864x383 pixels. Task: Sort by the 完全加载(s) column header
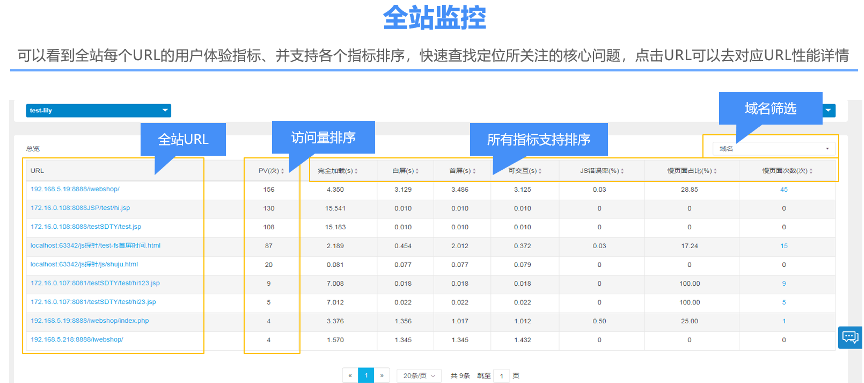click(338, 171)
